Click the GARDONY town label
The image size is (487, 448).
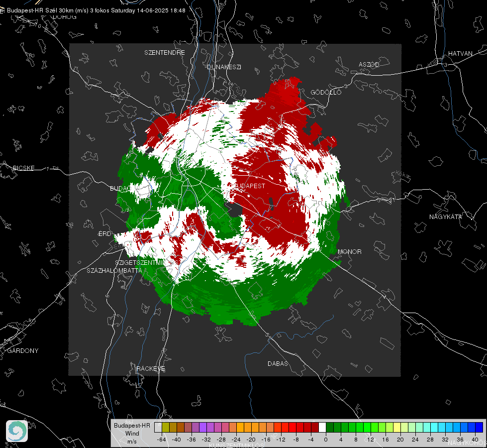click(23, 351)
